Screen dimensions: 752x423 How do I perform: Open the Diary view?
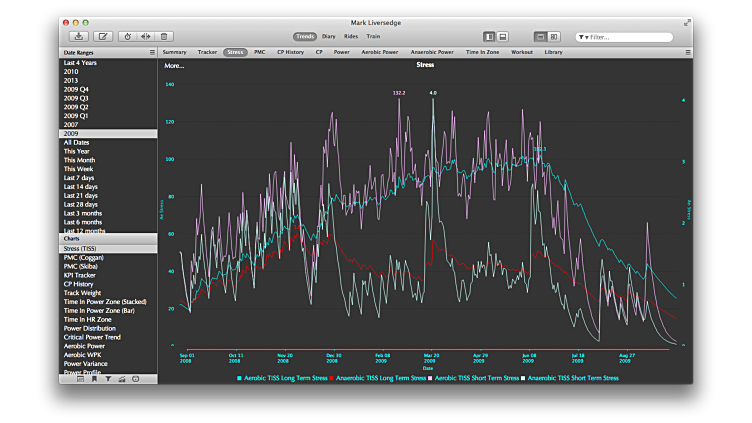[328, 36]
